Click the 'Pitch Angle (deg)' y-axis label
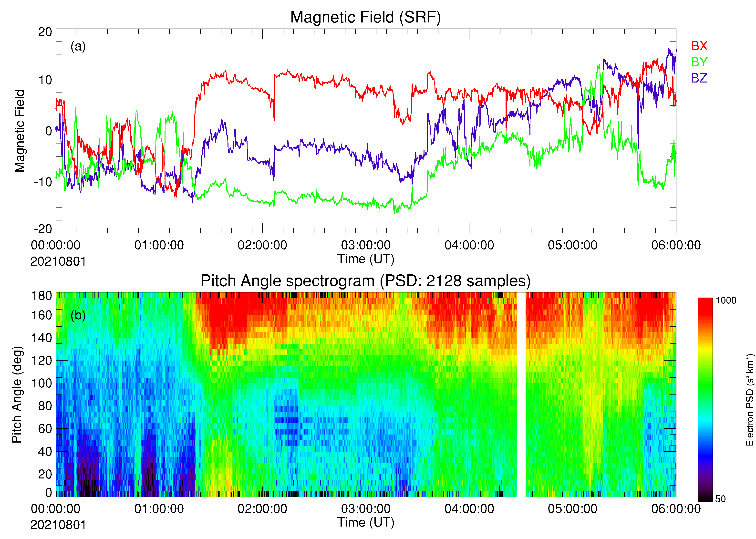Viewport: 756px width, 539px height. 17,395
